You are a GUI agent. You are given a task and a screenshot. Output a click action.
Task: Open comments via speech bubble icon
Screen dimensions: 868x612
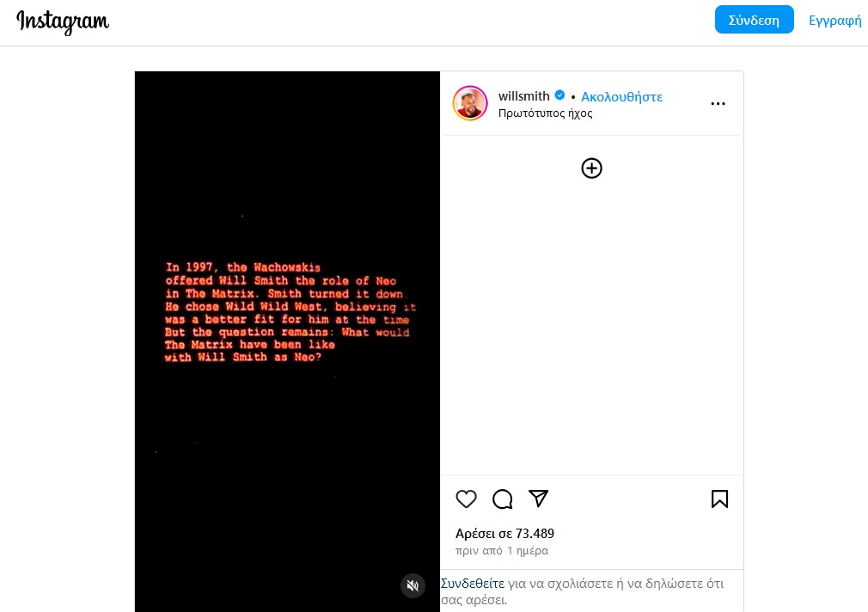pos(502,499)
